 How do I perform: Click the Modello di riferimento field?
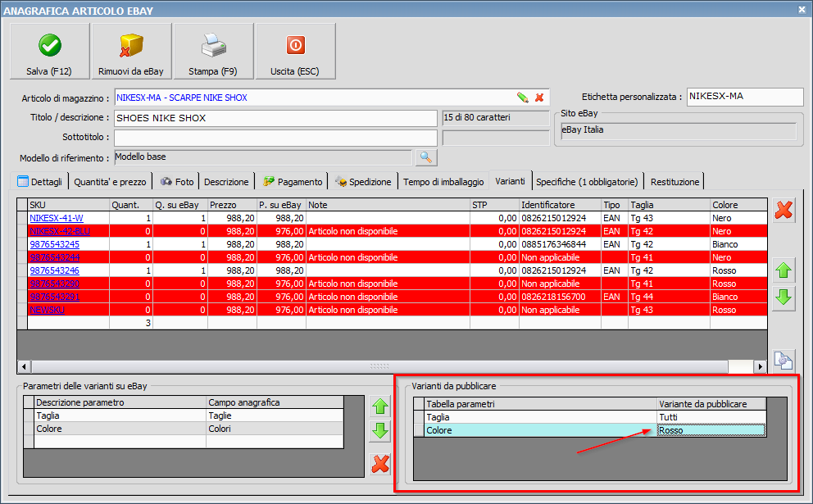pyautogui.click(x=263, y=157)
